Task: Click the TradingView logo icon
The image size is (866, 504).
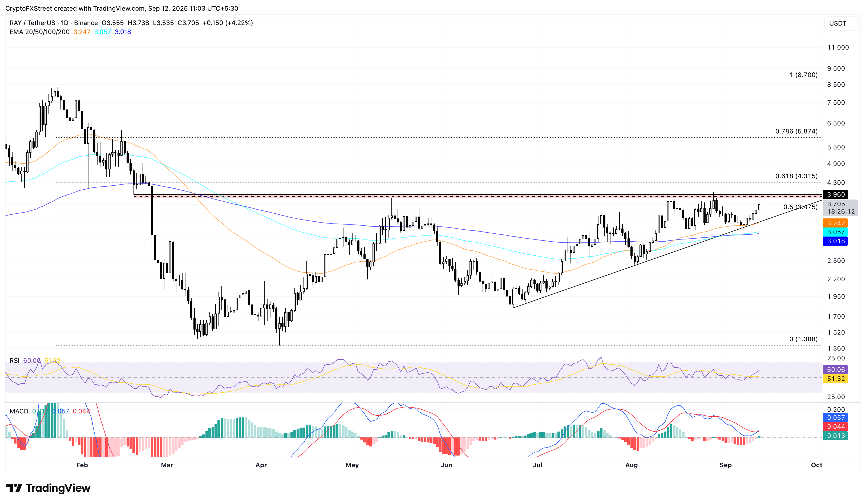Action: point(14,487)
